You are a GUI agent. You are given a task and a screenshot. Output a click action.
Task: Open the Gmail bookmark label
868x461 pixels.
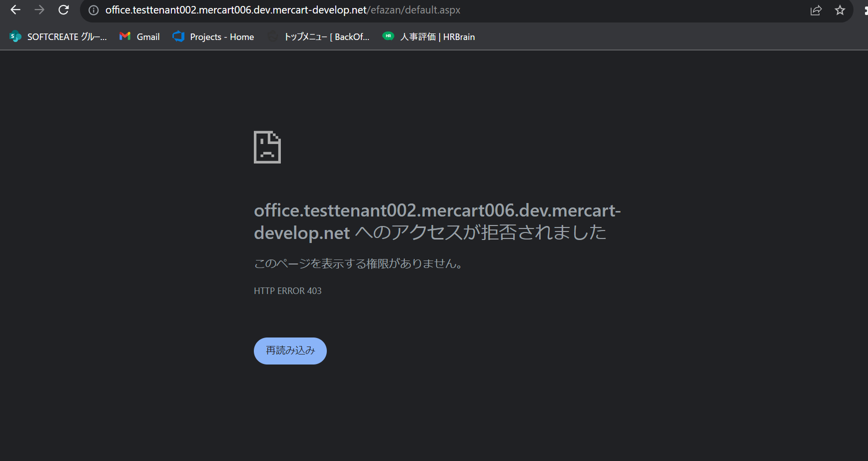[148, 37]
